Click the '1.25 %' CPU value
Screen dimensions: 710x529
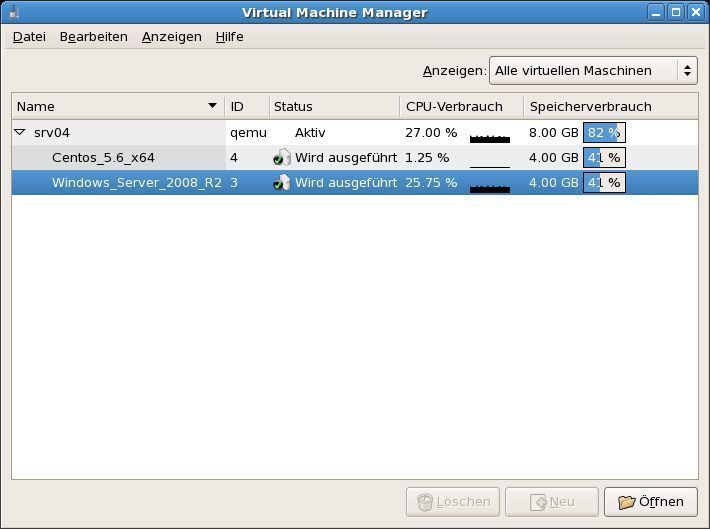(x=427, y=158)
